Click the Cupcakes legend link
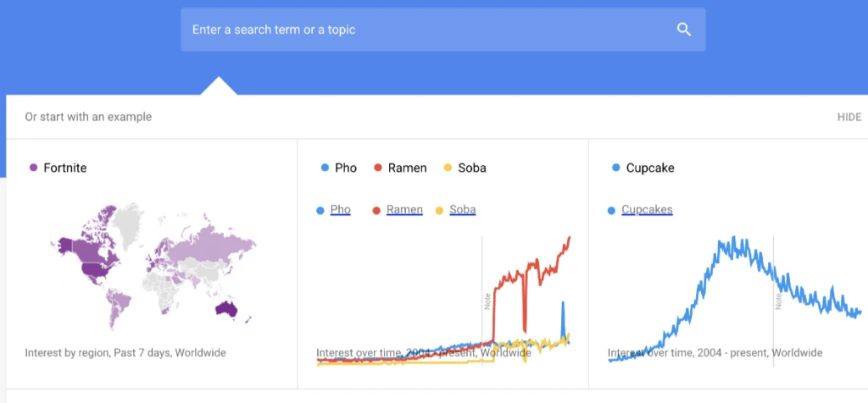This screenshot has height=403, width=868. click(x=647, y=210)
